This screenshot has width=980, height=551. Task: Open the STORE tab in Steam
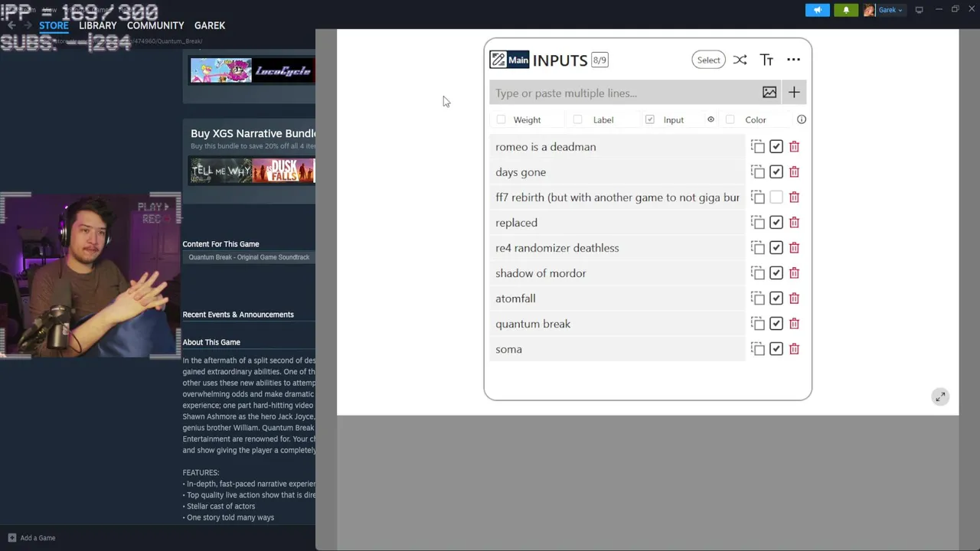(x=54, y=25)
